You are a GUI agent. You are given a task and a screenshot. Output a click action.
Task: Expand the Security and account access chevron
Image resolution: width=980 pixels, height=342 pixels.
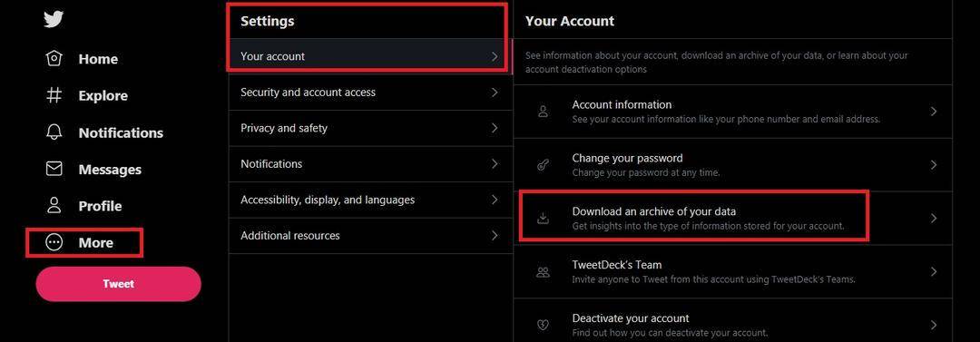(495, 92)
